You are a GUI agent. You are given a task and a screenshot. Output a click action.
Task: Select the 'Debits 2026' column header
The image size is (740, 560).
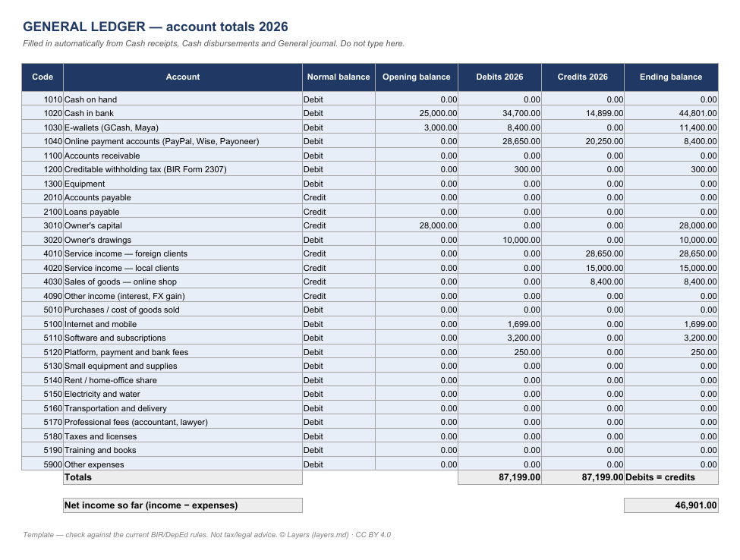click(x=499, y=77)
